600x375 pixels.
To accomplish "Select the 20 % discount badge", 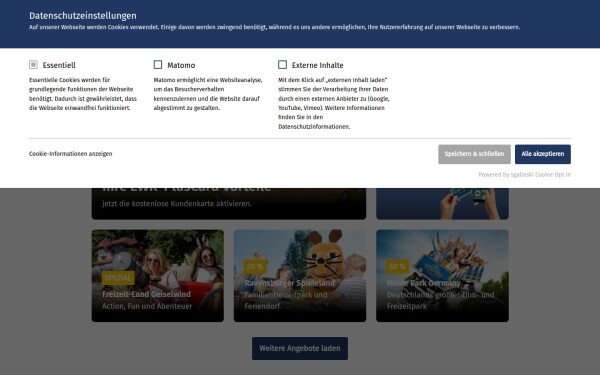I will 255,267.
